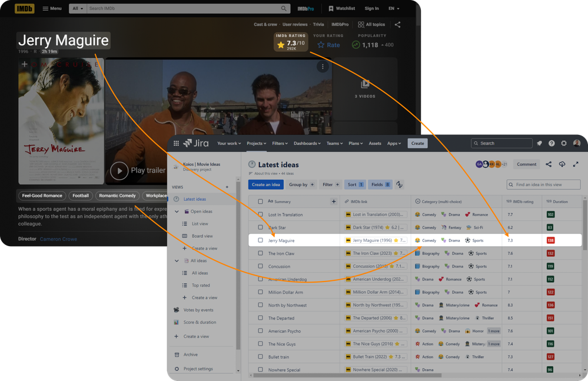Click the share icon next to Comment
588x381 pixels.
(x=549, y=164)
